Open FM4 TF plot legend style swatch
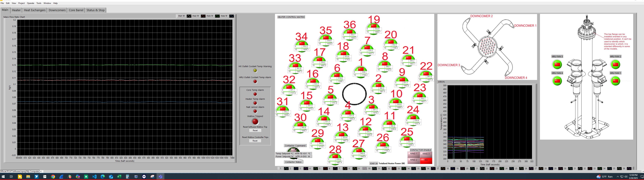Screen dimensions: 644x180 click(232, 16)
